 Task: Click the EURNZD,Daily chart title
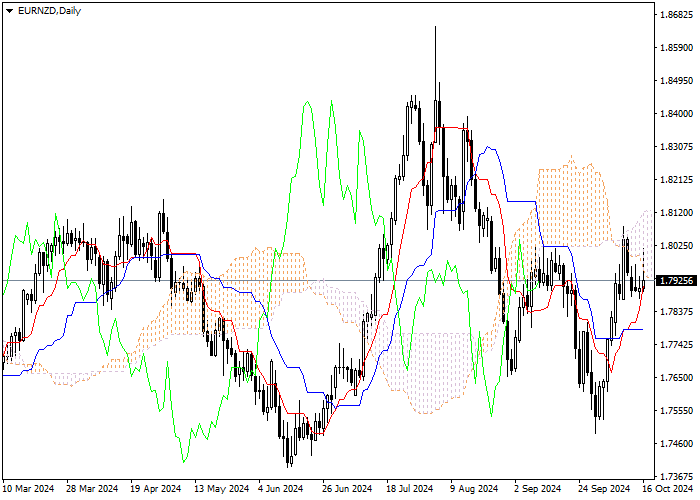coord(49,11)
